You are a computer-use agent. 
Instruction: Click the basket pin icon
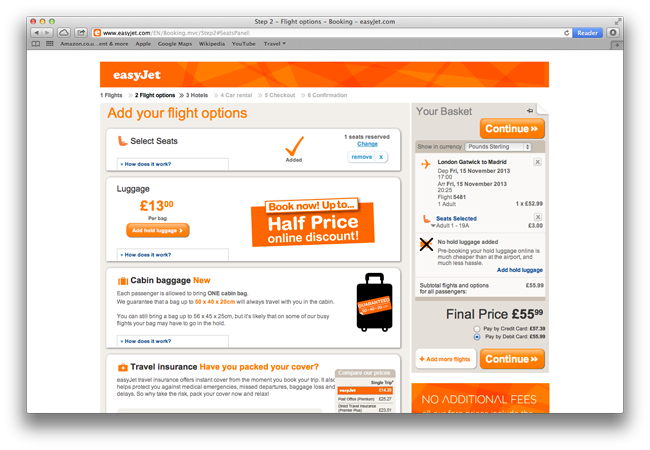click(x=530, y=111)
